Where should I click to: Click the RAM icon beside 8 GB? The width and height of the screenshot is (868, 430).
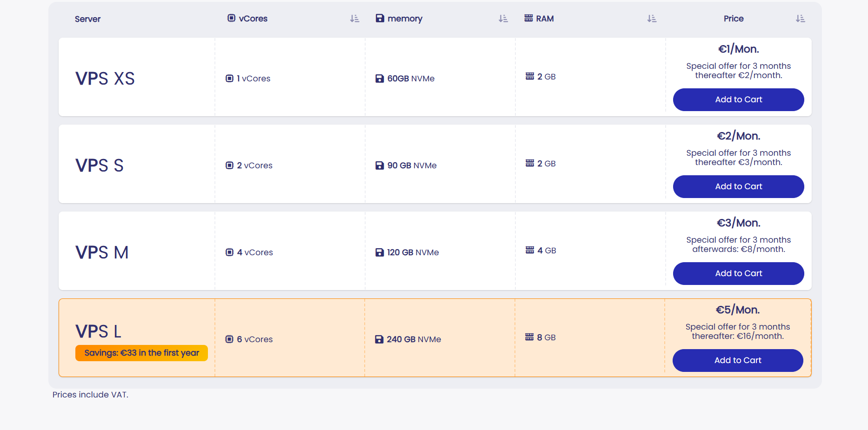[x=529, y=337]
